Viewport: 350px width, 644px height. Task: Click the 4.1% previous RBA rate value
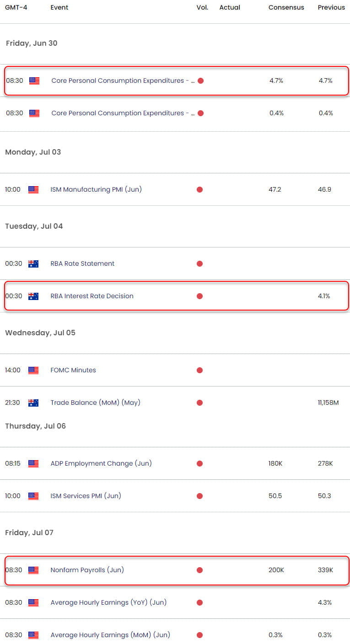324,296
